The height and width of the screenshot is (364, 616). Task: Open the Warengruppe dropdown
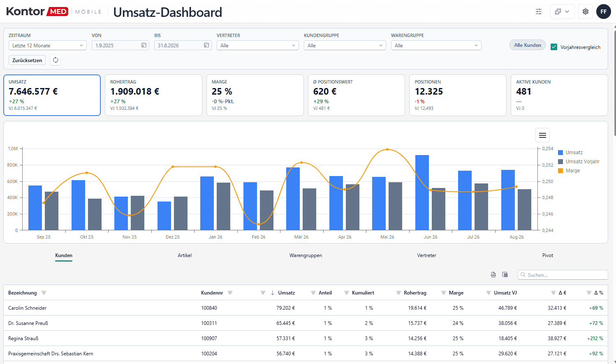(x=436, y=45)
